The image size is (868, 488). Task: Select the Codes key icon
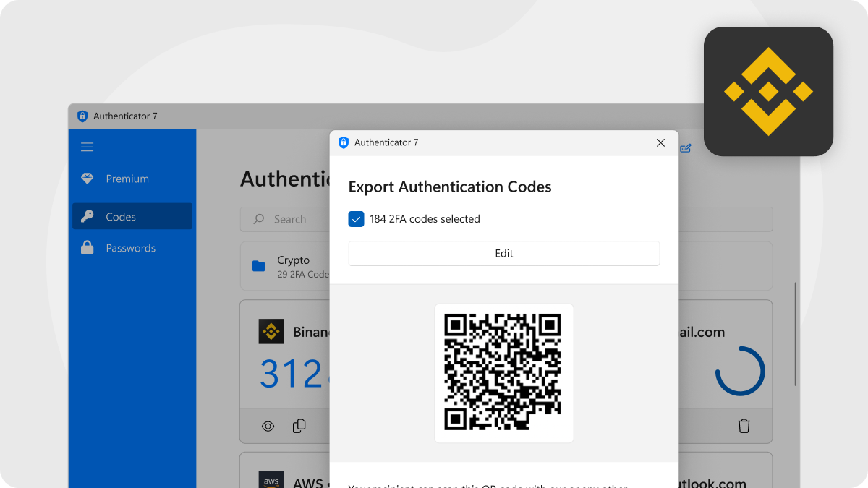[x=87, y=216]
